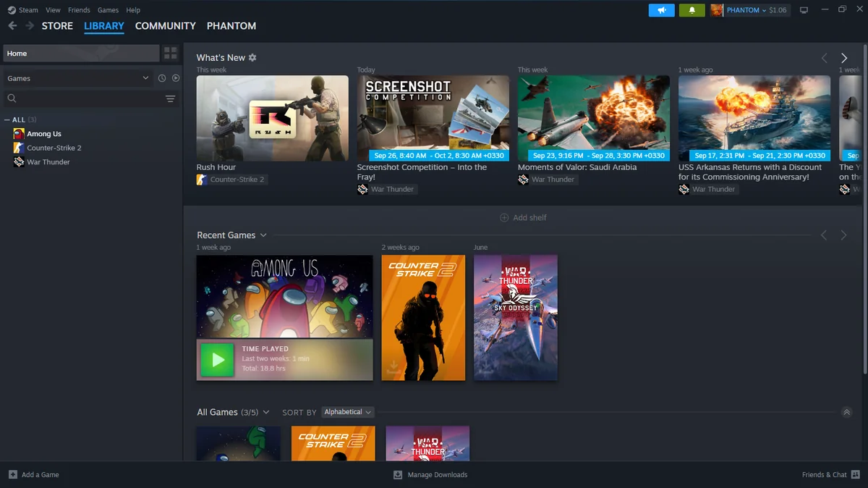The width and height of the screenshot is (868, 488).
Task: Open the Rush Hour news title
Action: click(x=216, y=167)
